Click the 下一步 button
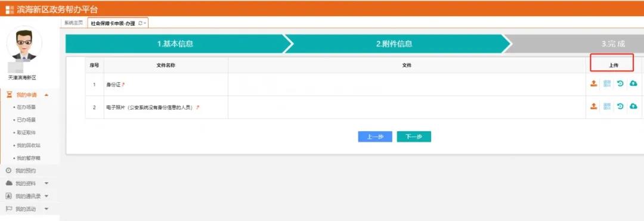The width and height of the screenshot is (644, 221). [x=414, y=136]
